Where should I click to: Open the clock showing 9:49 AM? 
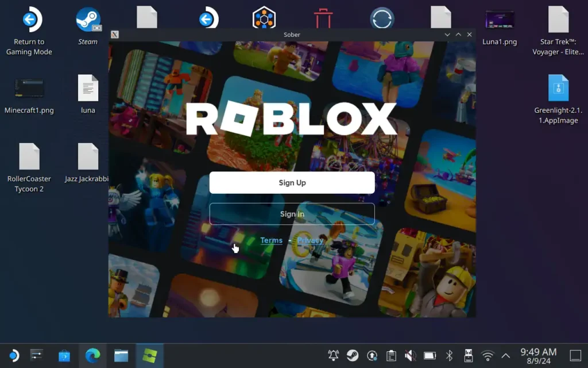pyautogui.click(x=539, y=356)
